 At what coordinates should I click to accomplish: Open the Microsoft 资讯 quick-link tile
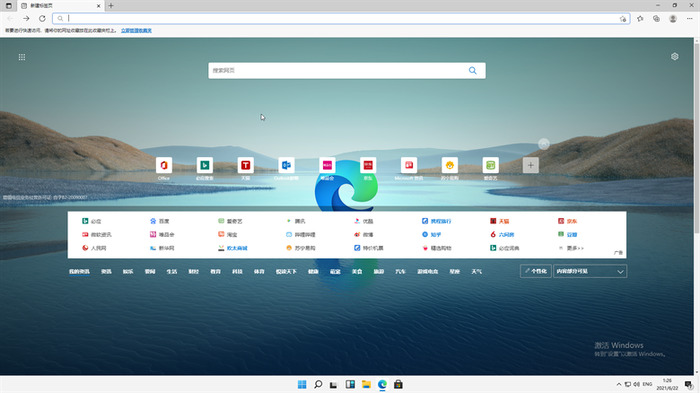pyautogui.click(x=408, y=165)
